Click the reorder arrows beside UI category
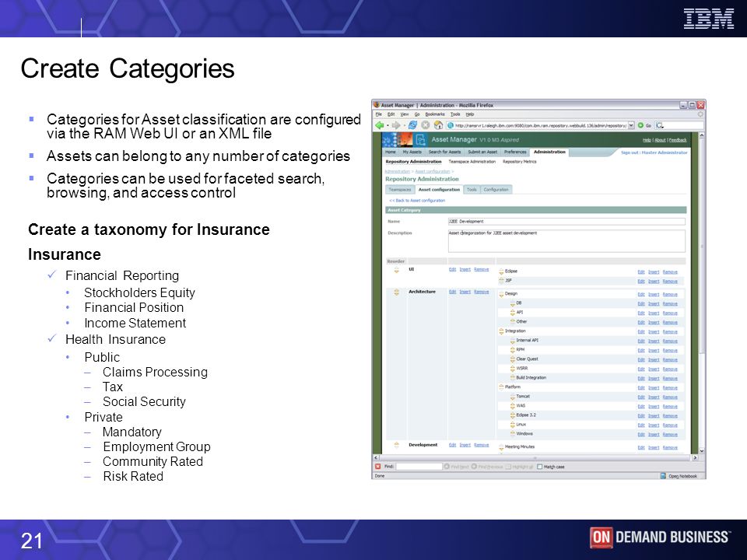Viewport: 747px width, 560px height. tap(396, 270)
